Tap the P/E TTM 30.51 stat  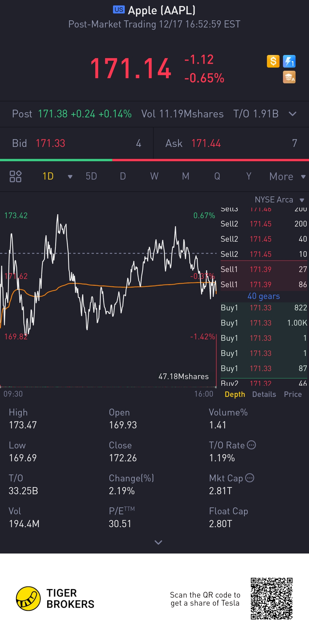(122, 517)
